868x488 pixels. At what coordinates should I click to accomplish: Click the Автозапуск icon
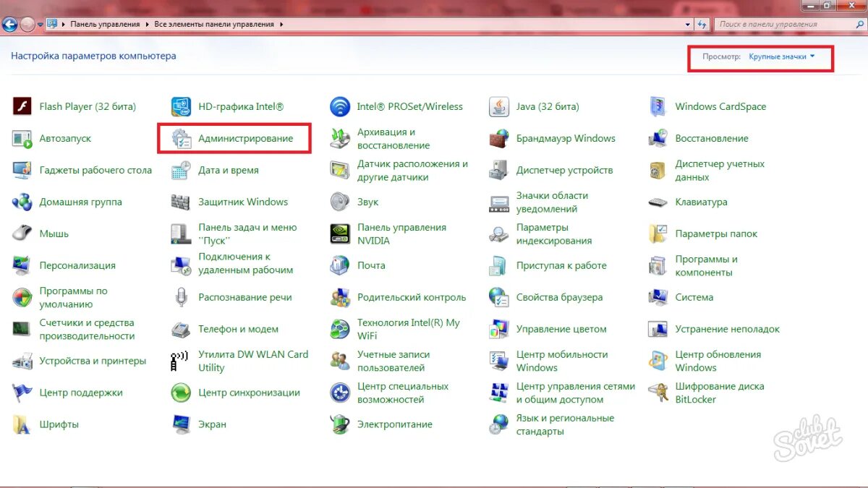[x=22, y=138]
